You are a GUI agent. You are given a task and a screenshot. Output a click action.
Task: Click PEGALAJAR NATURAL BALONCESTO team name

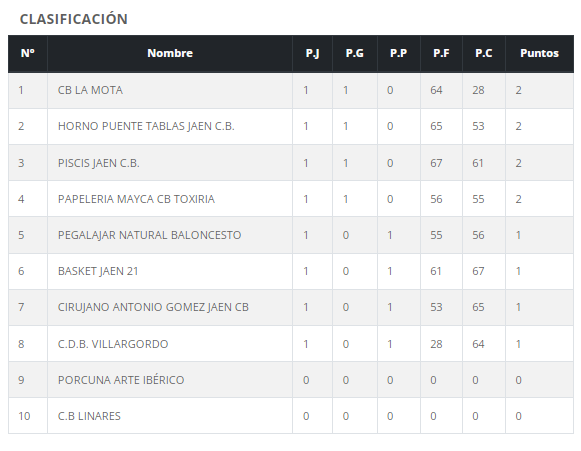(x=149, y=235)
